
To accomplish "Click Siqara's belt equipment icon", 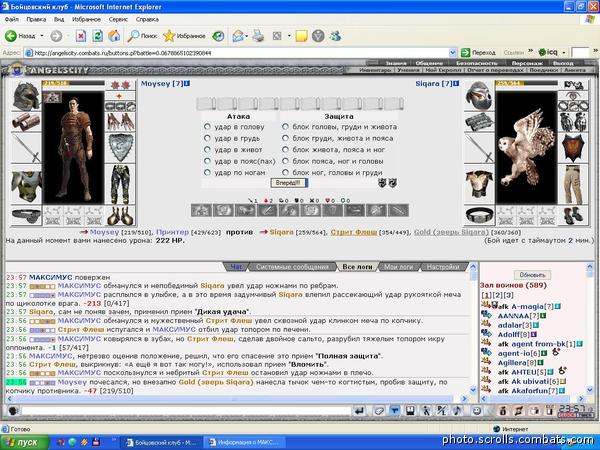I will point(479,215).
